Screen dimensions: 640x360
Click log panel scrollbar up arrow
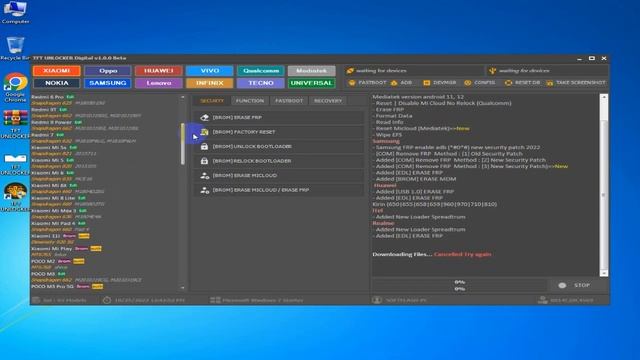tap(604, 98)
